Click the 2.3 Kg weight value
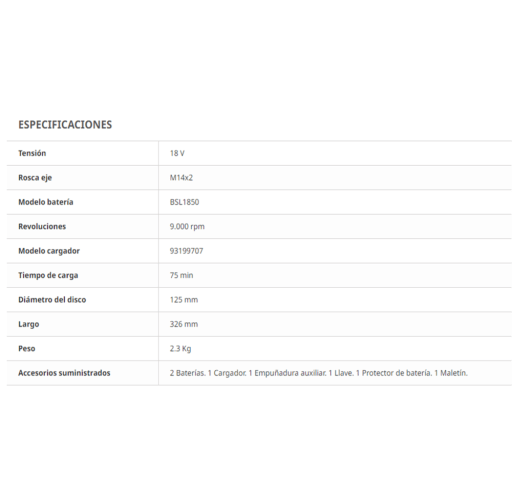 coord(180,349)
